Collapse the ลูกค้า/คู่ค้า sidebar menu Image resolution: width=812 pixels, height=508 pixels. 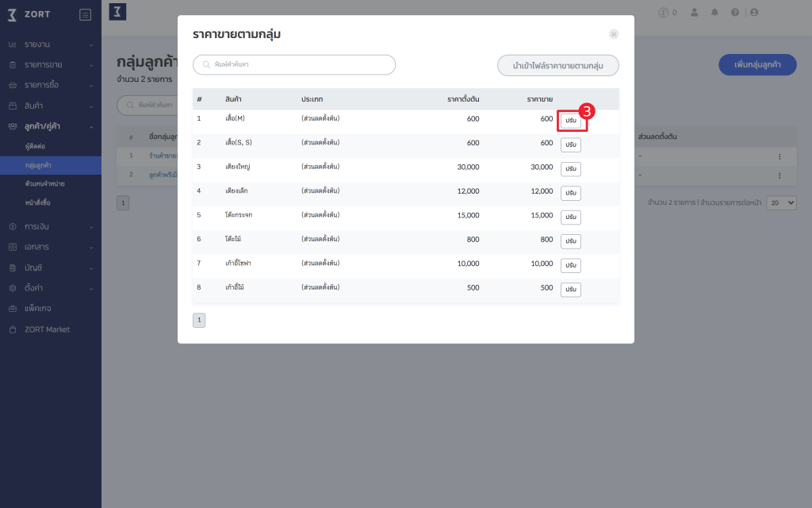(x=51, y=126)
